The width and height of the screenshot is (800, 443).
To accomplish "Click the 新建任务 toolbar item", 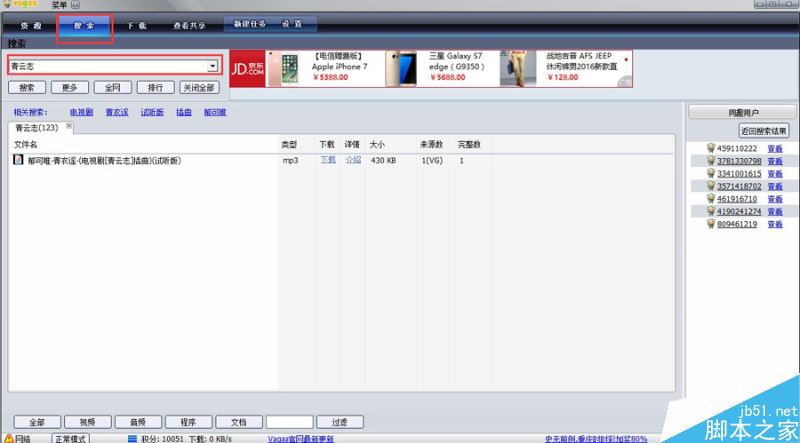I will (x=249, y=24).
